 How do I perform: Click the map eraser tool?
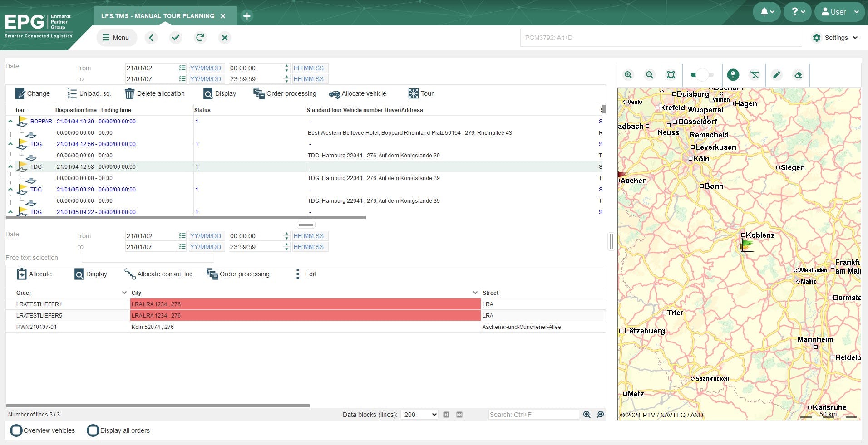[x=798, y=74]
